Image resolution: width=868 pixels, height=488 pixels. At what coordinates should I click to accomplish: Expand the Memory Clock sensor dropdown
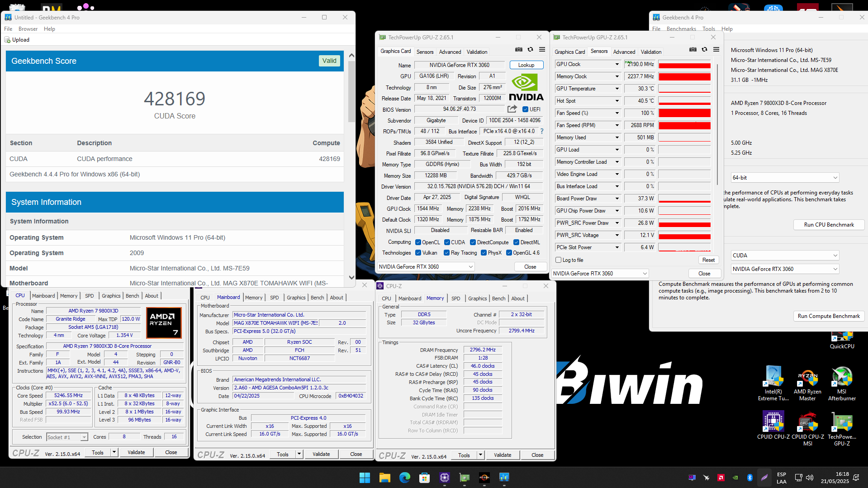pyautogui.click(x=617, y=76)
